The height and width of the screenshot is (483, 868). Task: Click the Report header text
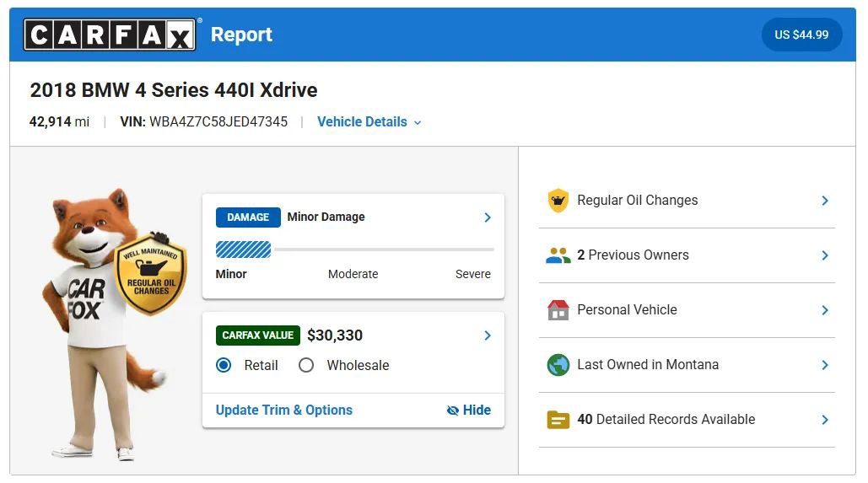241,35
